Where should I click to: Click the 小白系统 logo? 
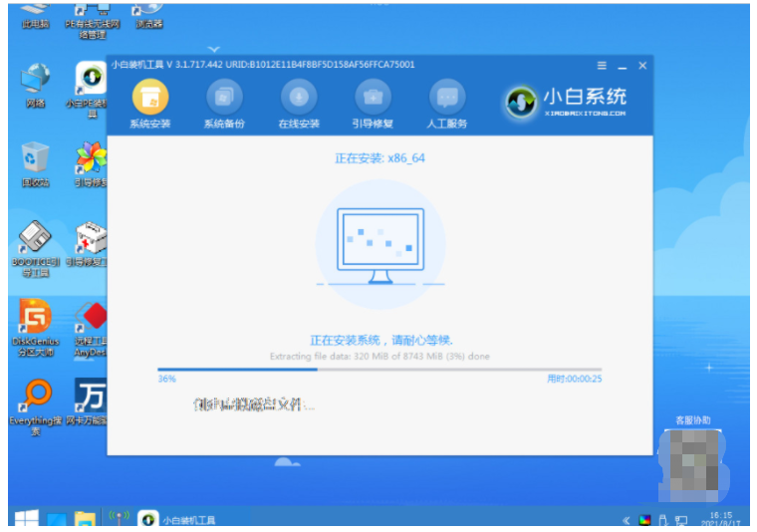[x=567, y=101]
